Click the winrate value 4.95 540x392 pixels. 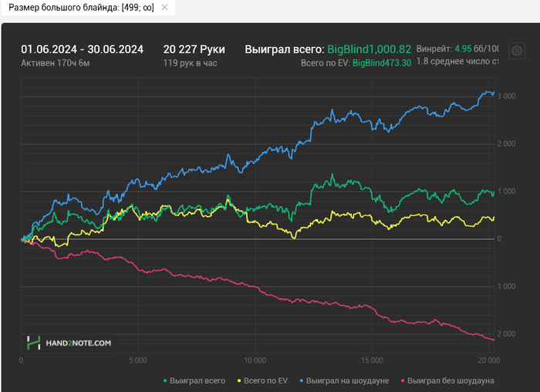(x=463, y=49)
